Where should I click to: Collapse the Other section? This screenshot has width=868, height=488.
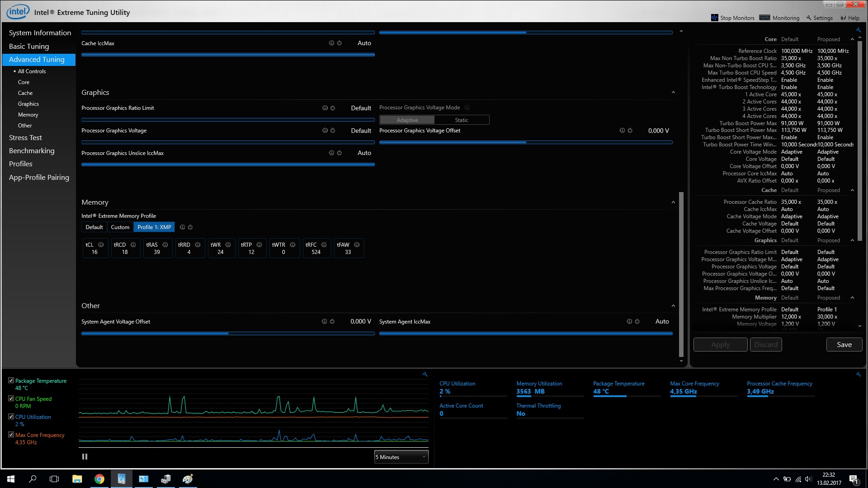tap(673, 306)
